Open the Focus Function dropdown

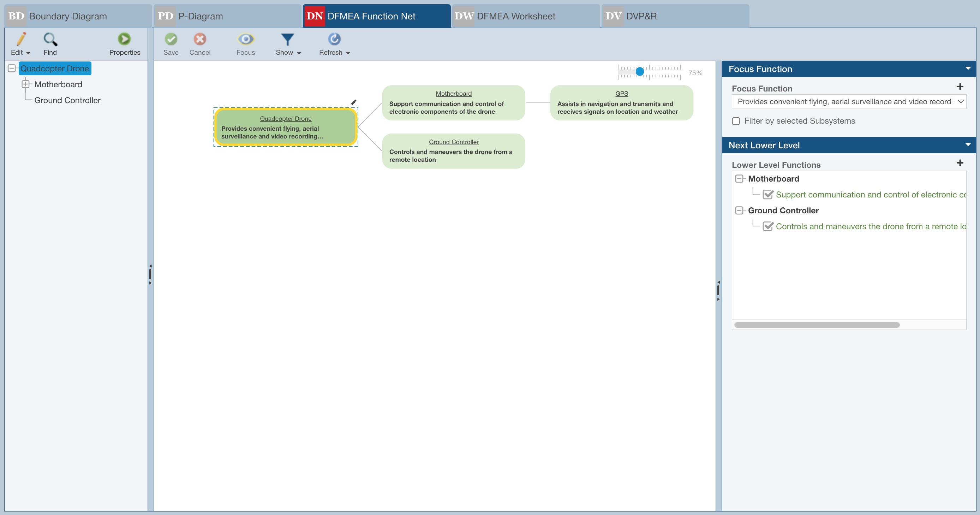960,102
